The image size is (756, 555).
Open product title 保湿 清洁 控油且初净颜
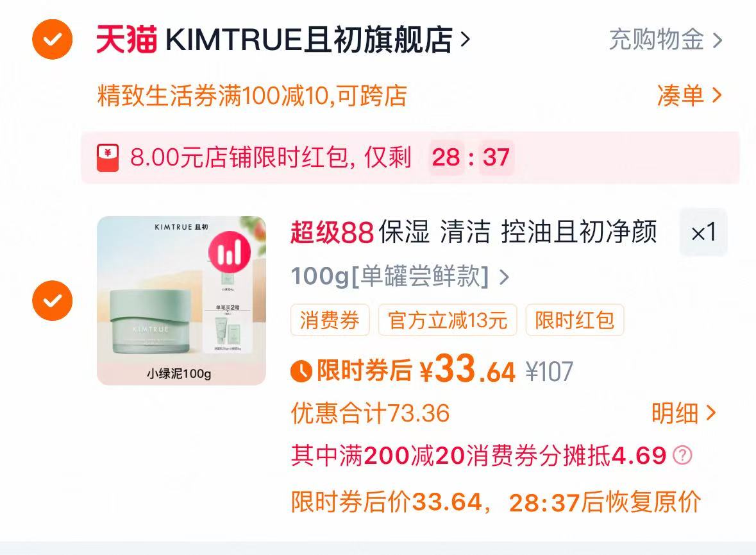point(517,232)
